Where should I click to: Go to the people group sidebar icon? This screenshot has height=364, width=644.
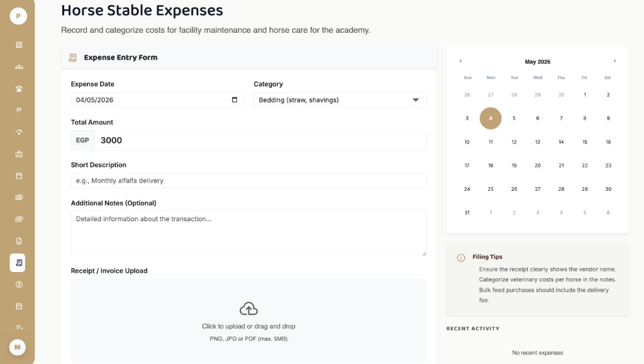pos(19,67)
